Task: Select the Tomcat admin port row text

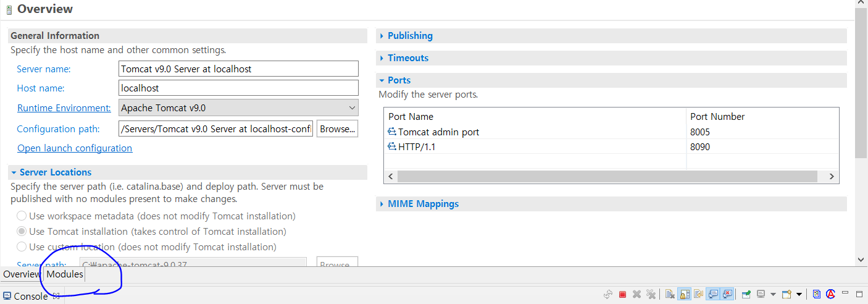Action: [438, 132]
